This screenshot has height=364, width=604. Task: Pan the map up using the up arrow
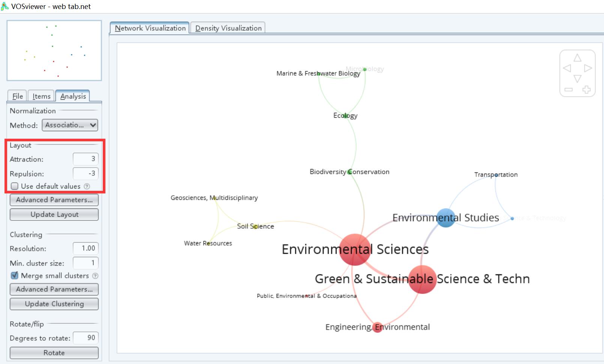[x=577, y=58]
